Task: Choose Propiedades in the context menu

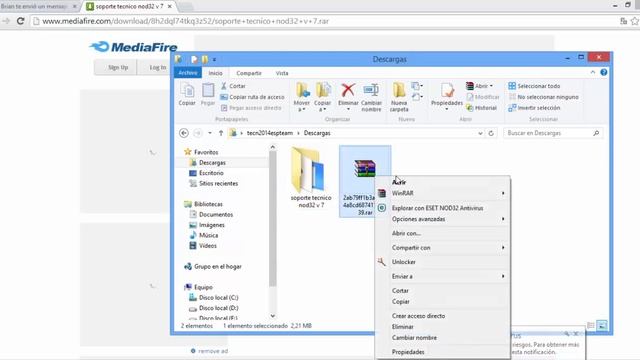Action: 443,352
